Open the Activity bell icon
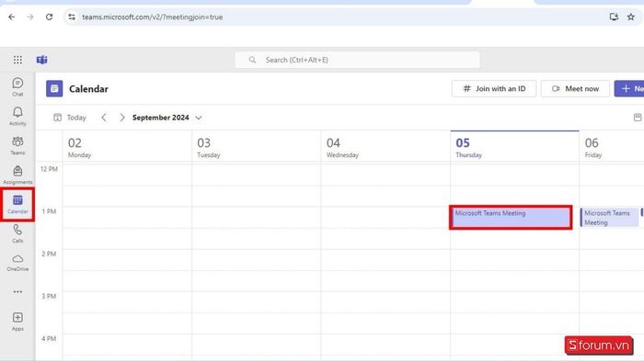This screenshot has height=362, width=644. [17, 116]
